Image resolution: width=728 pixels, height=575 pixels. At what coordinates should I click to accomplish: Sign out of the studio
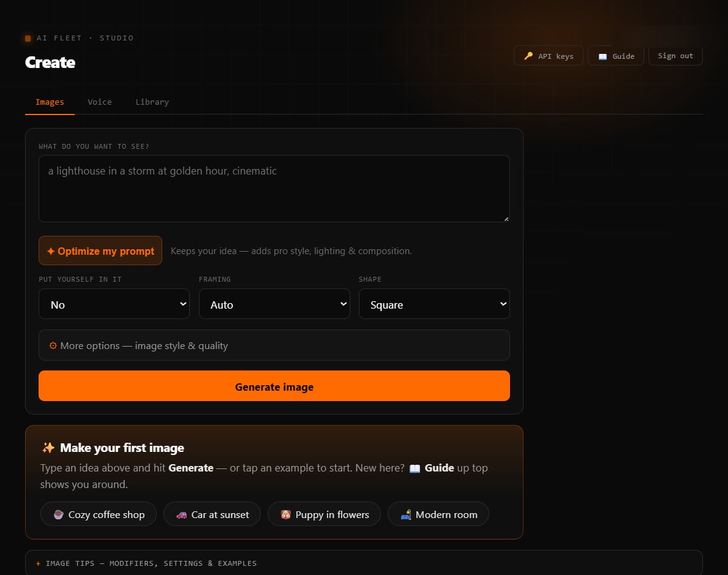click(675, 56)
